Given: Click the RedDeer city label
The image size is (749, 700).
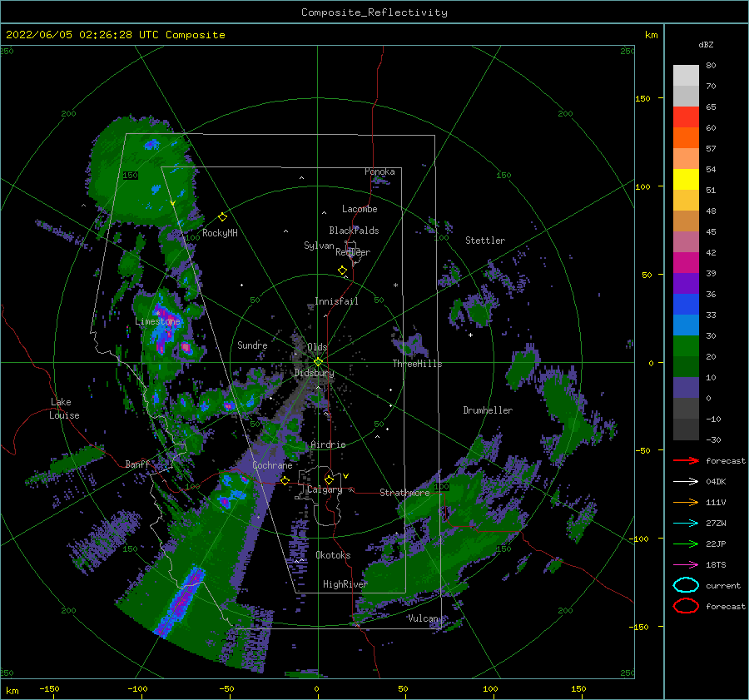Looking at the screenshot, I should pyautogui.click(x=353, y=252).
